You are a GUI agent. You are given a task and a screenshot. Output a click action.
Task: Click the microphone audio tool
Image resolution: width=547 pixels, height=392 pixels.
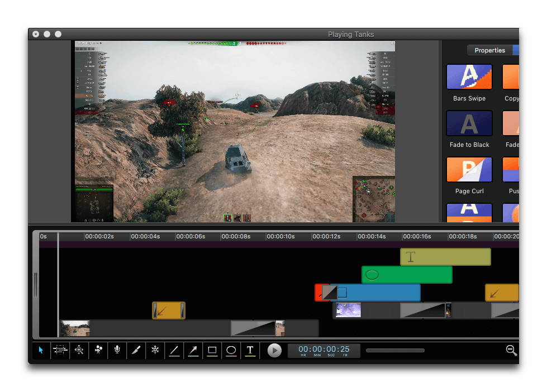coord(117,350)
